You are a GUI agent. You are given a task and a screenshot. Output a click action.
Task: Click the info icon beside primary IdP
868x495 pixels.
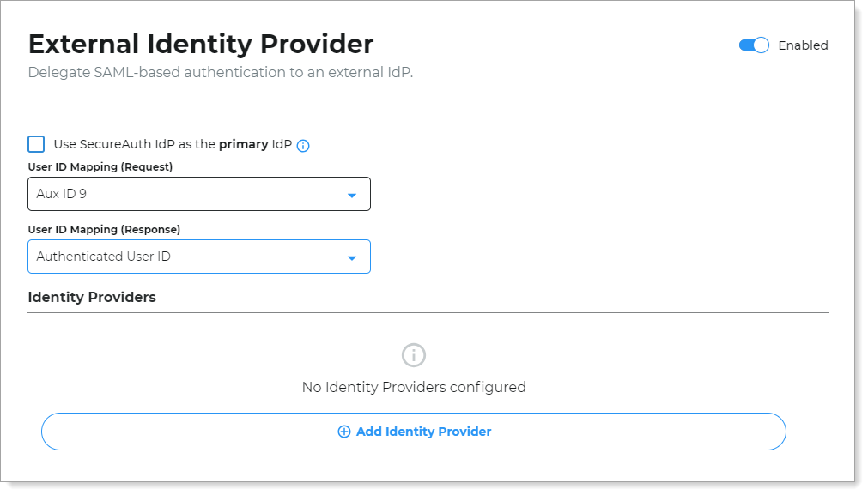(x=303, y=146)
